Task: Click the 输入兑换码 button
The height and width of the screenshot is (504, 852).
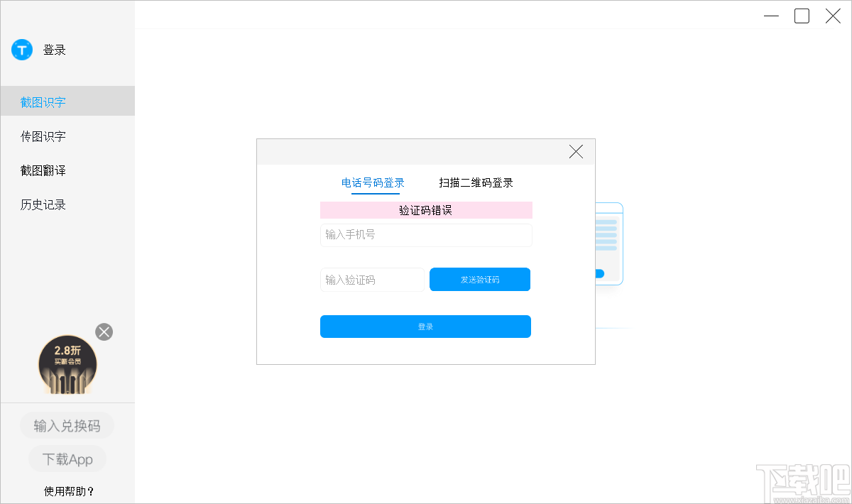Action: tap(67, 425)
